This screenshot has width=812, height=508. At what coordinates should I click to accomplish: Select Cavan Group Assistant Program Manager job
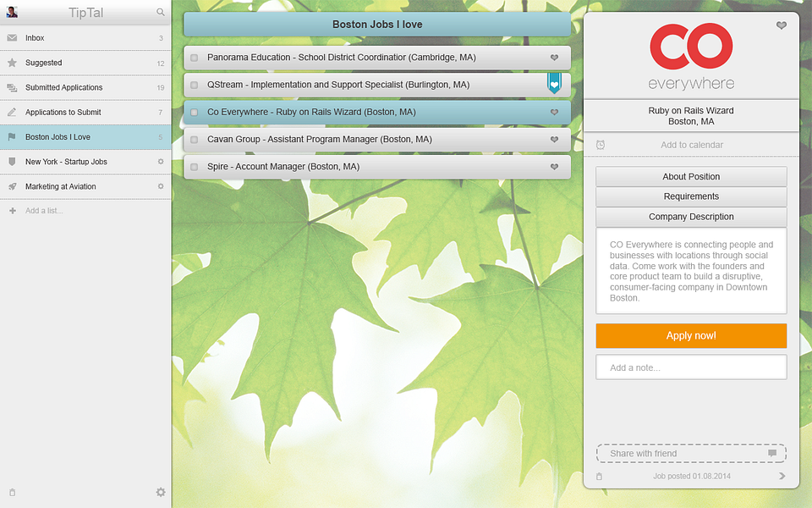point(377,140)
